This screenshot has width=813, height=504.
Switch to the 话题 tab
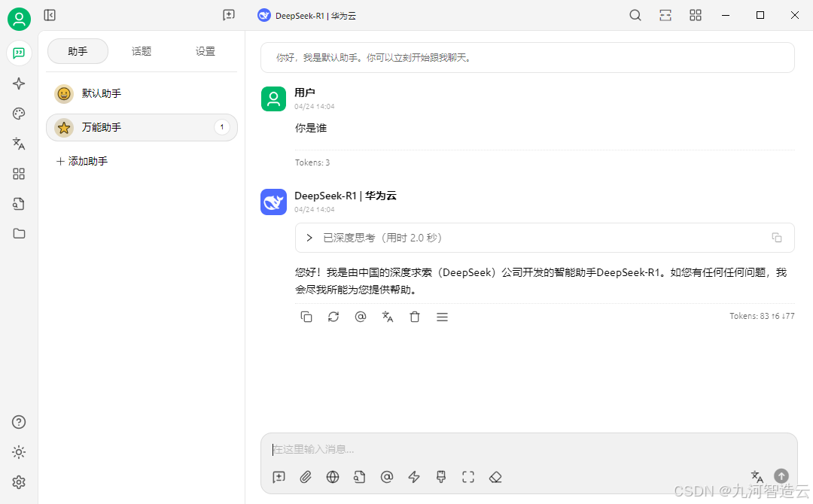click(x=142, y=51)
